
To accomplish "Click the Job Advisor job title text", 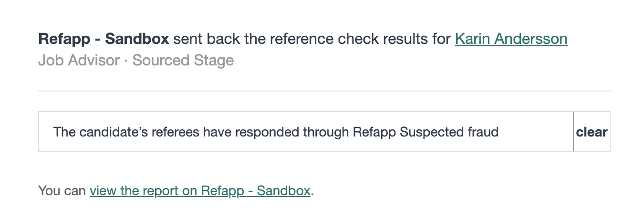I will 79,61.
